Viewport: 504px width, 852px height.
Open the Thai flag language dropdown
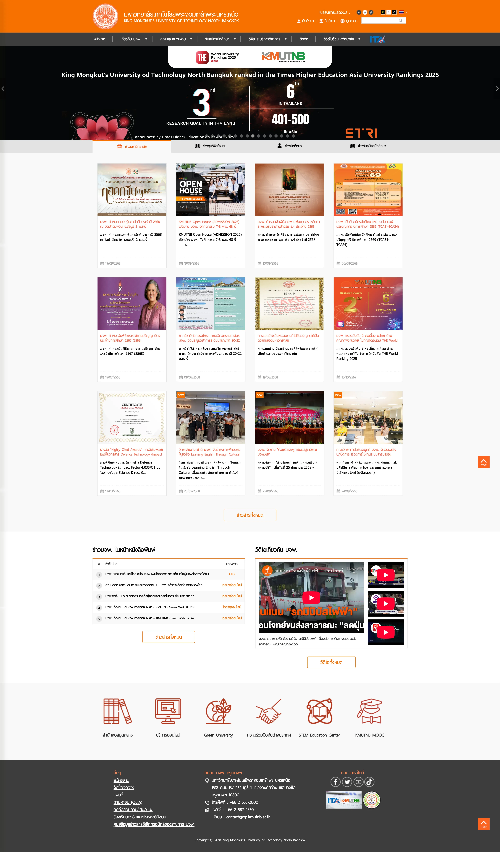[403, 12]
